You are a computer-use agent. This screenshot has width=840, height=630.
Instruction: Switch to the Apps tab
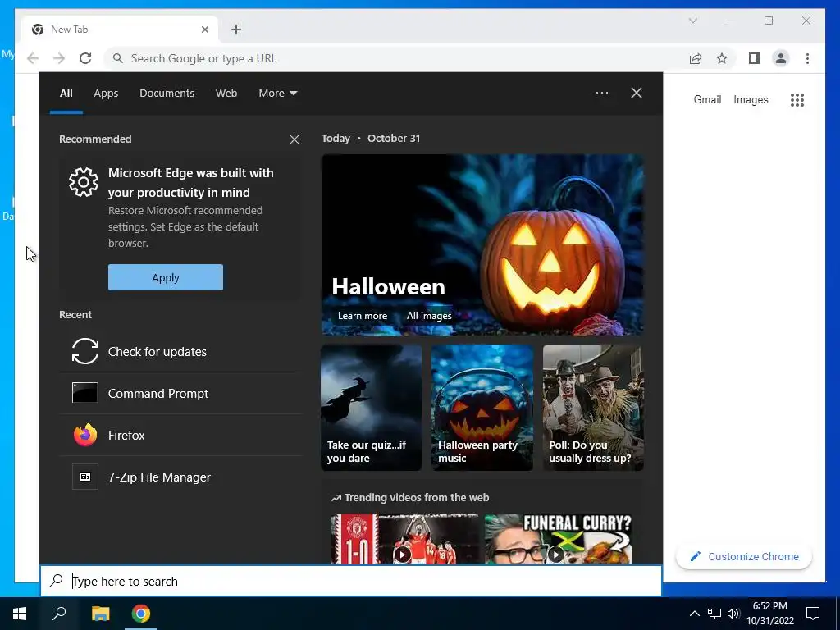point(106,94)
